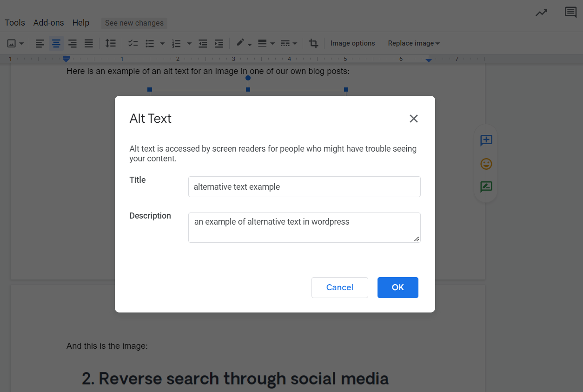Viewport: 583px width, 392px height.
Task: Click the Add comment side icon
Action: pyautogui.click(x=486, y=140)
